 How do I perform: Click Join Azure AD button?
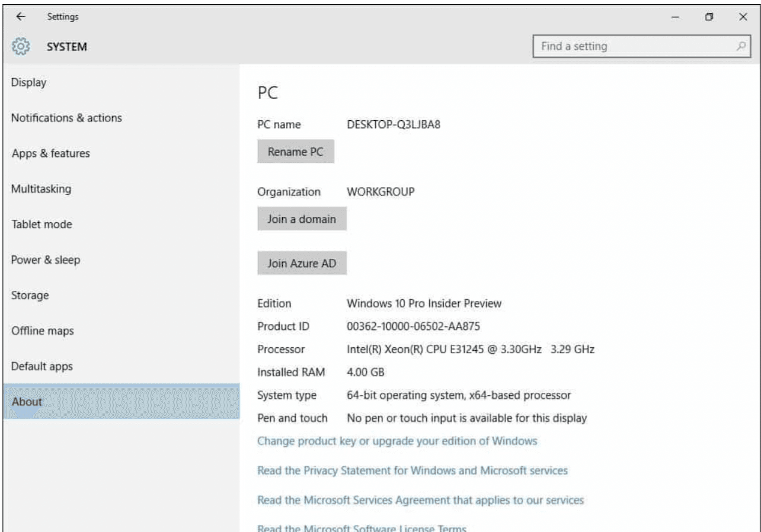pos(302,264)
